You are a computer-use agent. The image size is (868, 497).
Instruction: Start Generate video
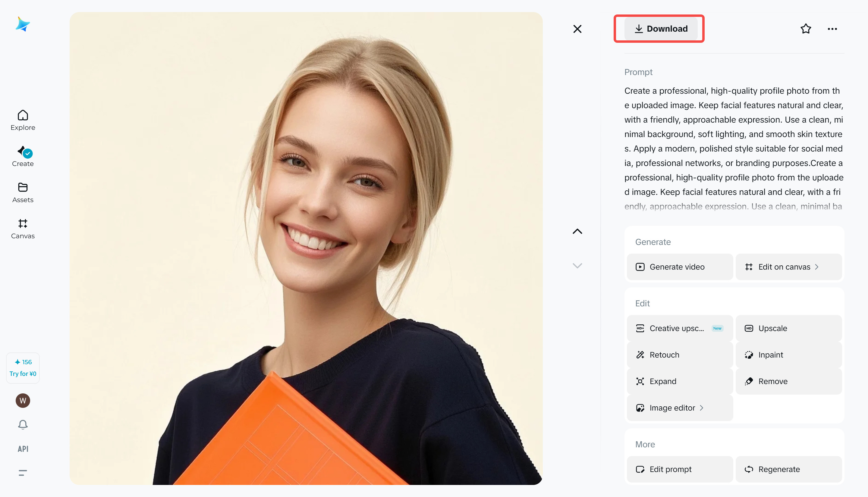point(679,267)
